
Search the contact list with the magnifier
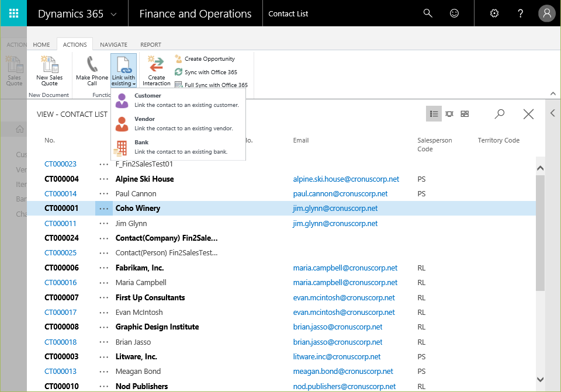(x=500, y=114)
